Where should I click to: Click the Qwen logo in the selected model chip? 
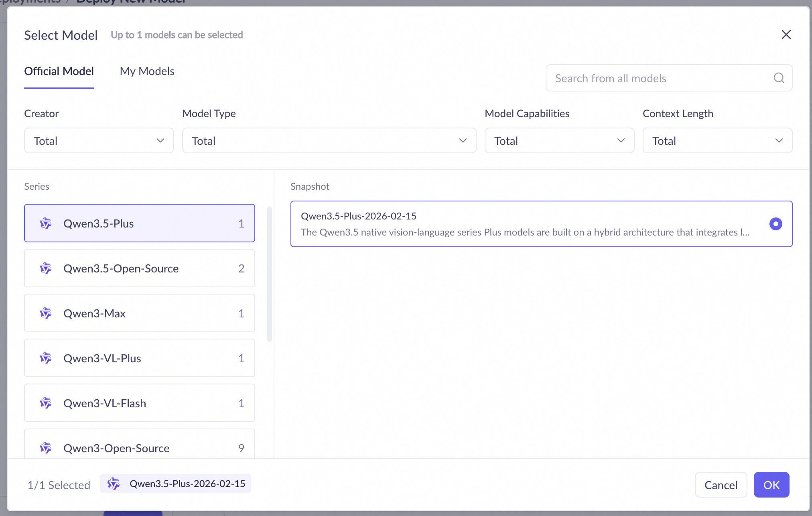(114, 484)
